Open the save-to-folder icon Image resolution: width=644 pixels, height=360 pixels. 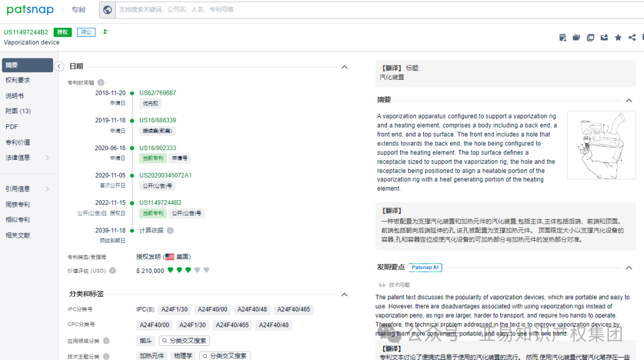(576, 37)
